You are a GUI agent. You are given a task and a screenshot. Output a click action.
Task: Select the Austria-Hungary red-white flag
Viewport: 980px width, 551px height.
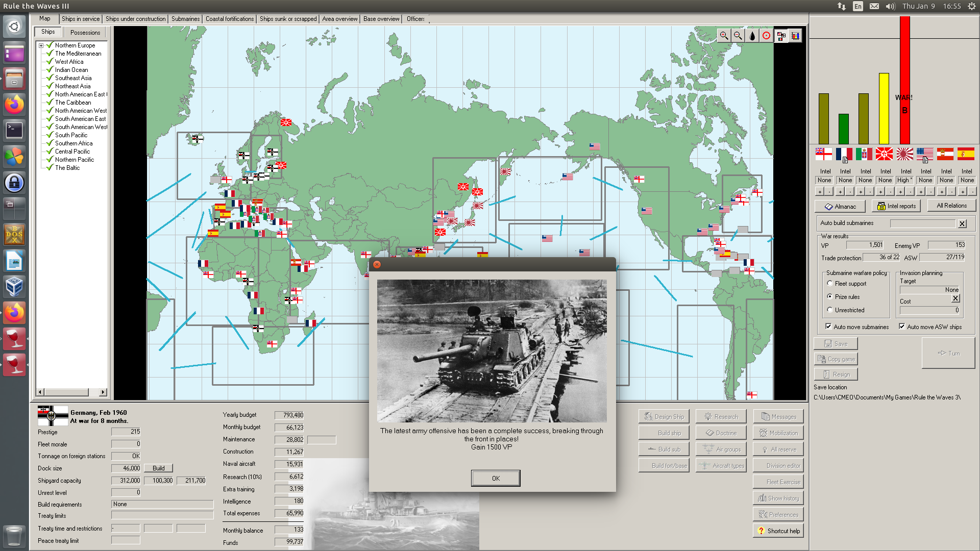click(945, 154)
